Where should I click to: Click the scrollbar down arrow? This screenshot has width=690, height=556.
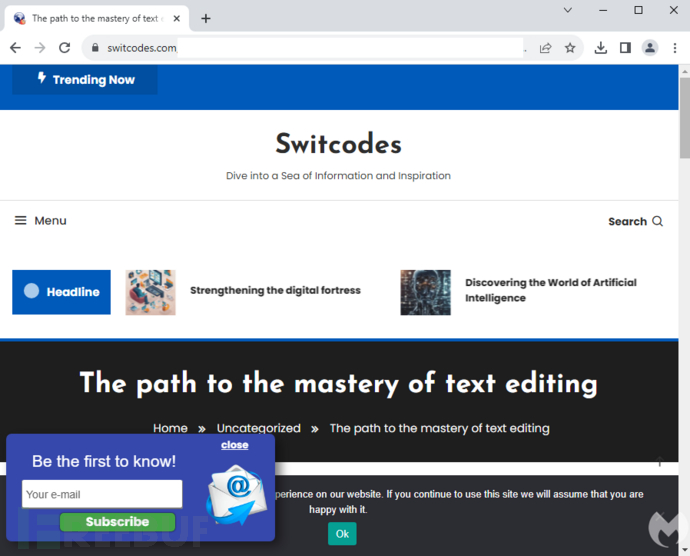tap(685, 550)
